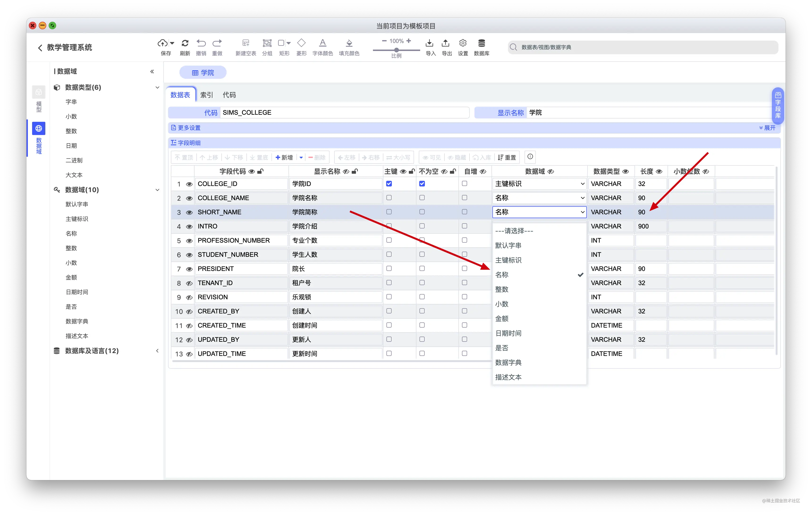The height and width of the screenshot is (515, 812).
Task: Click the info icon beside Reset button
Action: (530, 156)
